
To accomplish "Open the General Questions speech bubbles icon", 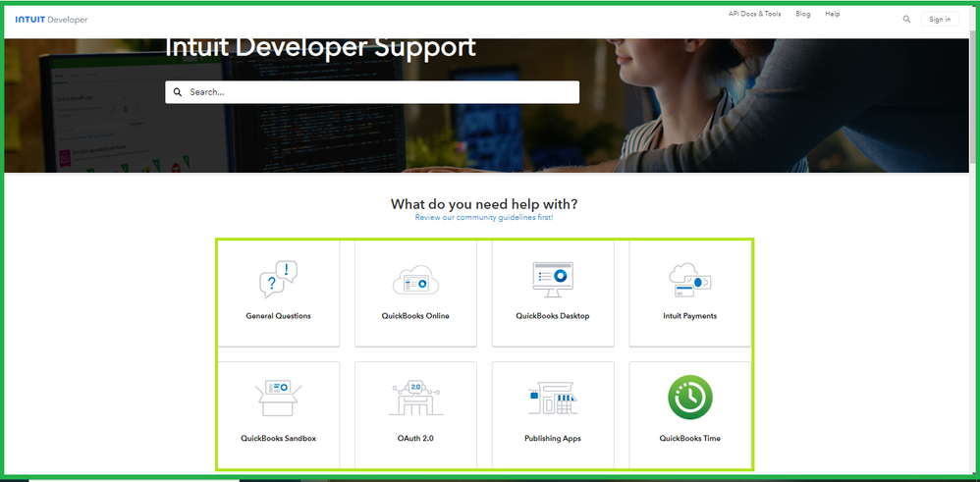I will (278, 280).
